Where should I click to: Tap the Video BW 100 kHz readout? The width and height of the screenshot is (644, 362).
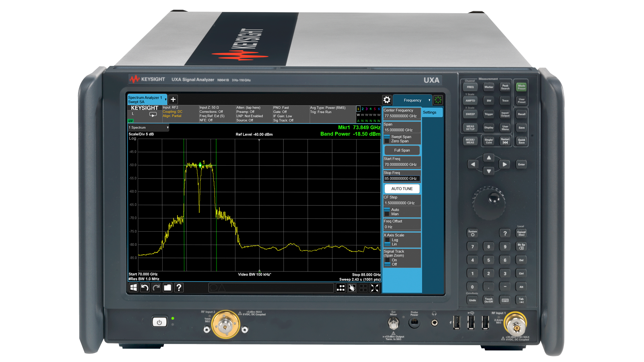[254, 274]
